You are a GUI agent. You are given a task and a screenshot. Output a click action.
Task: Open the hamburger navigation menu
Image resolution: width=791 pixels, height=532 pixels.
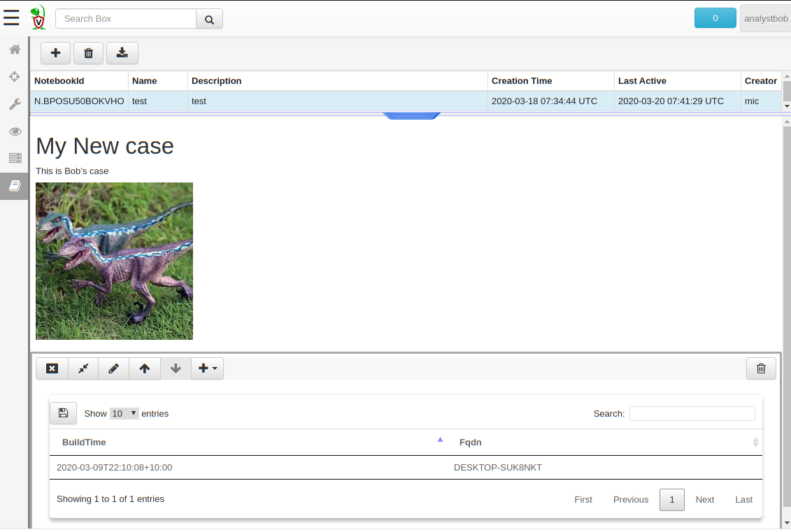[11, 18]
